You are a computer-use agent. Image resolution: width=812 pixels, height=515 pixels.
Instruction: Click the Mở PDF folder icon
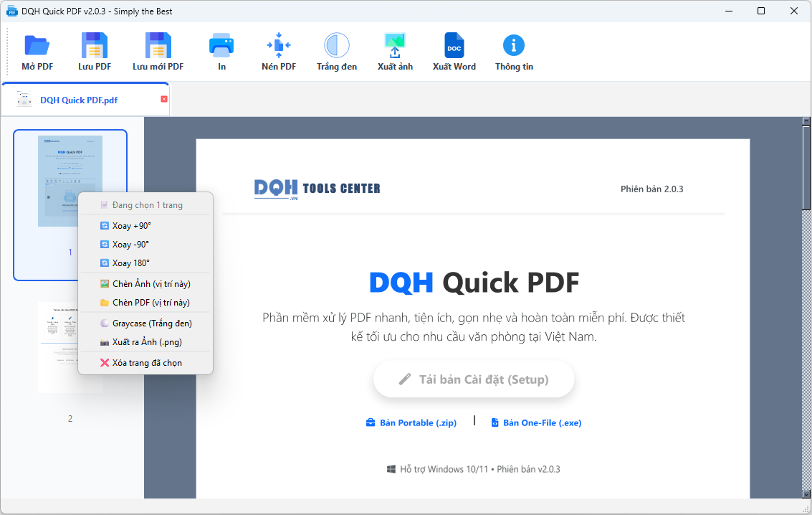[x=37, y=46]
